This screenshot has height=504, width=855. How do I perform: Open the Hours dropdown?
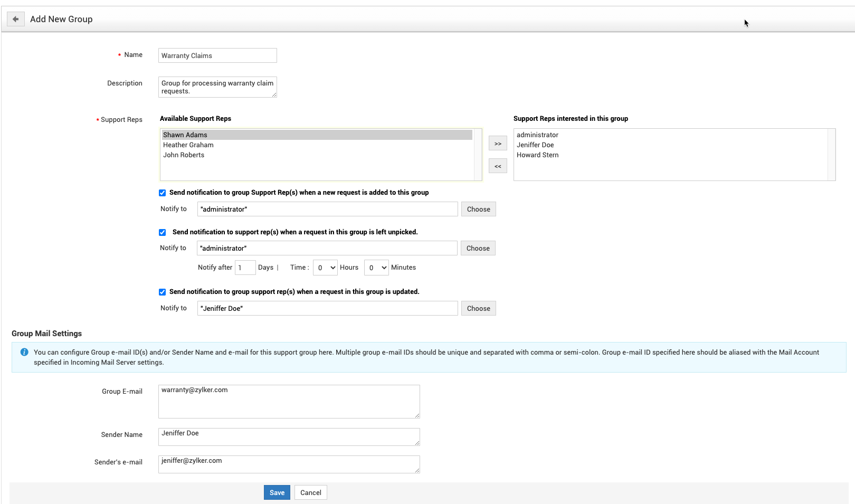pos(325,268)
